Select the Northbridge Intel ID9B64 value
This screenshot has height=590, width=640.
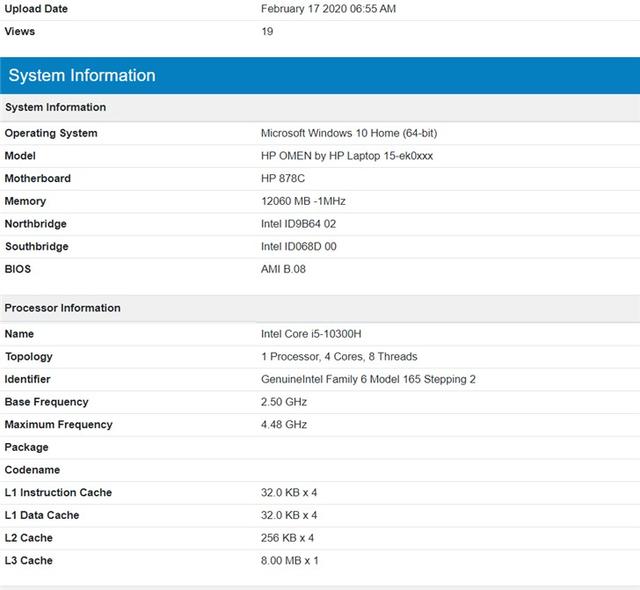(x=298, y=224)
